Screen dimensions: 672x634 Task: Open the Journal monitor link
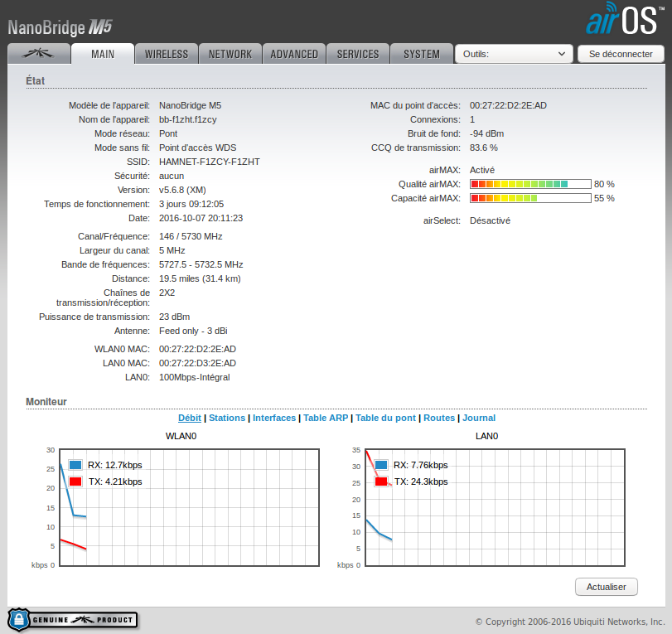tap(479, 418)
